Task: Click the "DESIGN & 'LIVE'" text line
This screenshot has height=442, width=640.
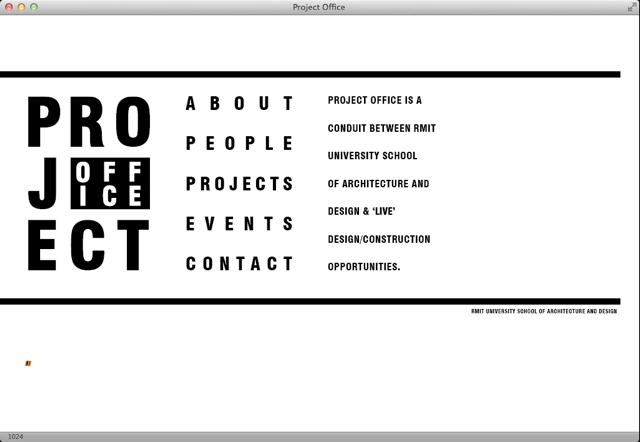Action: click(x=362, y=211)
